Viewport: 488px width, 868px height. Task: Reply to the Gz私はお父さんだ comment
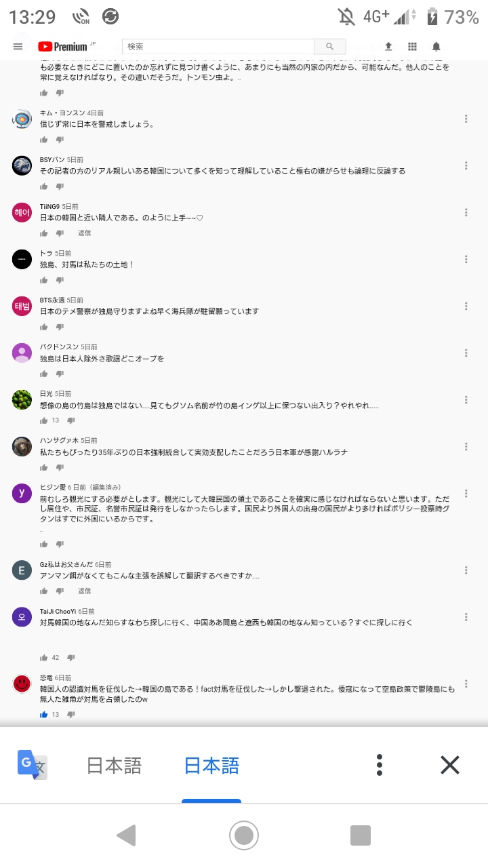point(84,591)
